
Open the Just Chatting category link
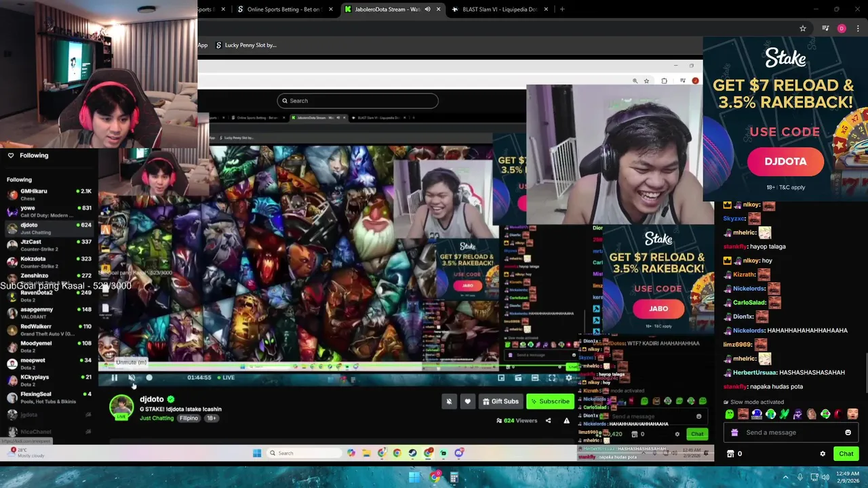(157, 418)
